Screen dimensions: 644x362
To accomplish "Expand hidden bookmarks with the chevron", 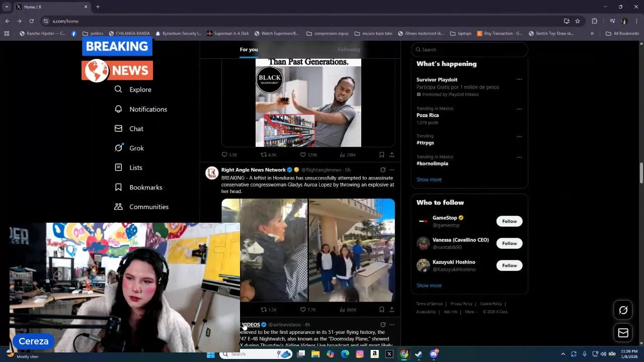I will tap(592, 34).
